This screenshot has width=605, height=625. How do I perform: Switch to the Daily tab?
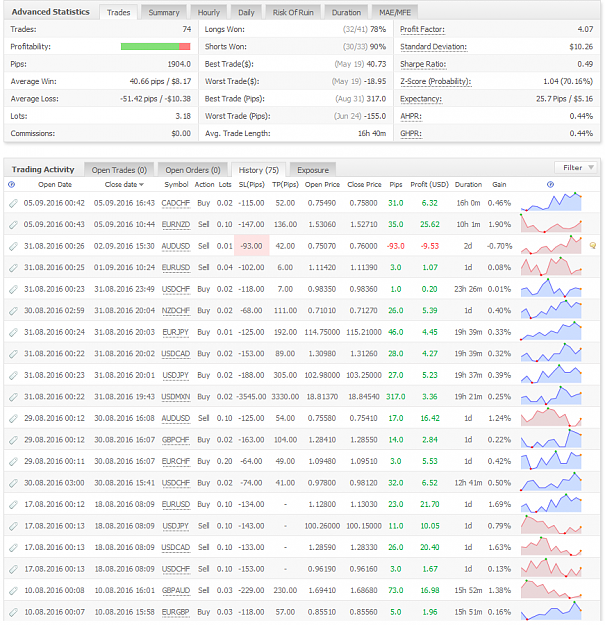pos(246,12)
